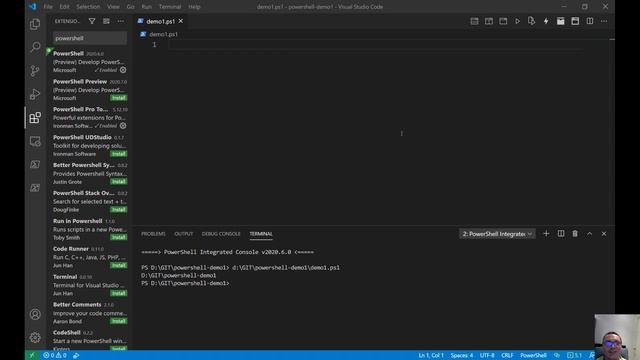Click the Spaces: 4 indentation status item
Image resolution: width=640 pixels, height=360 pixels.
point(462,355)
